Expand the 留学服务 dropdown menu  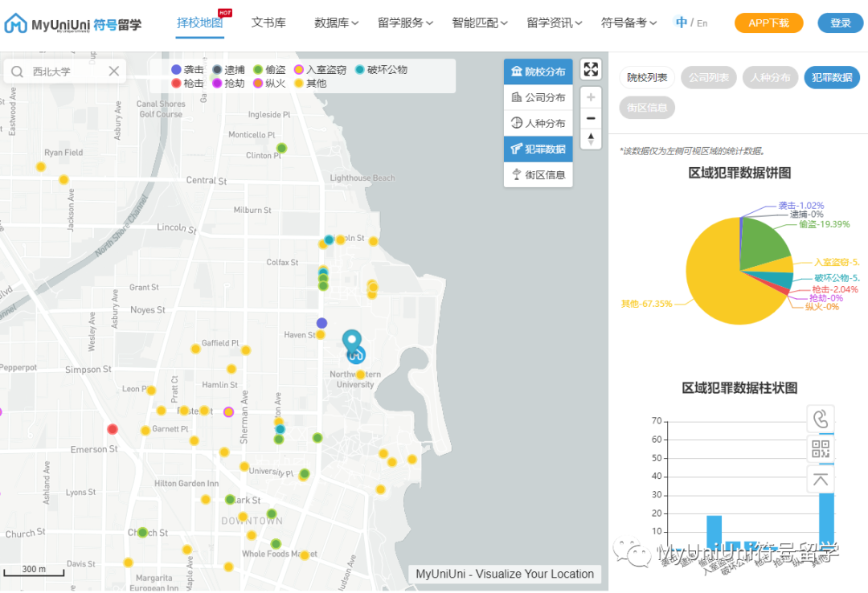tap(405, 23)
